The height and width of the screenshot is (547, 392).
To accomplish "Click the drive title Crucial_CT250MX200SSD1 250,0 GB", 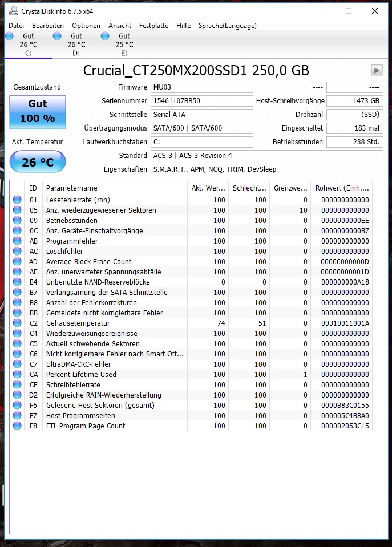I will tap(196, 71).
